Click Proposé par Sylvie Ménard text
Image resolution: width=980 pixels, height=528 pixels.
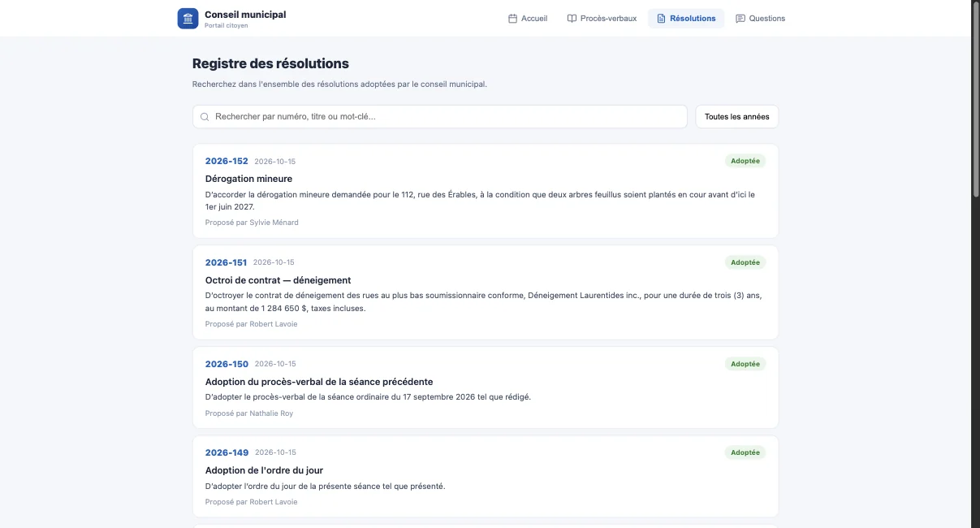click(252, 223)
